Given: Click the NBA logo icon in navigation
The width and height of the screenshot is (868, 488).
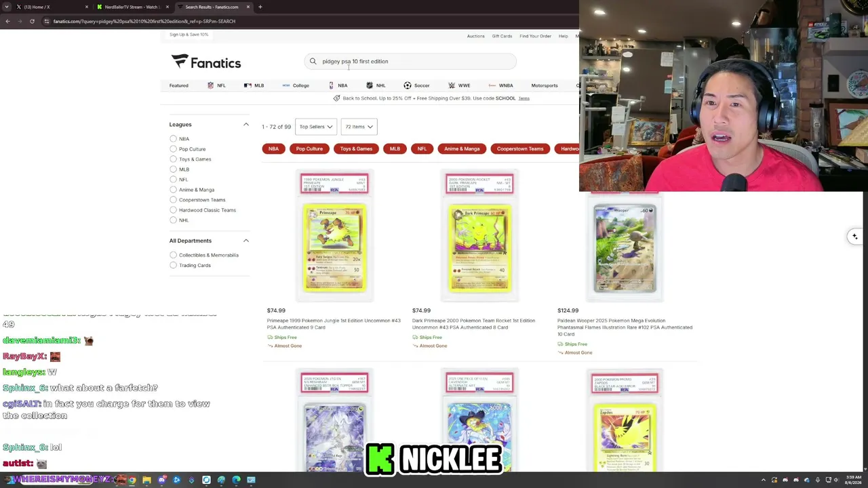Looking at the screenshot, I should click(331, 85).
